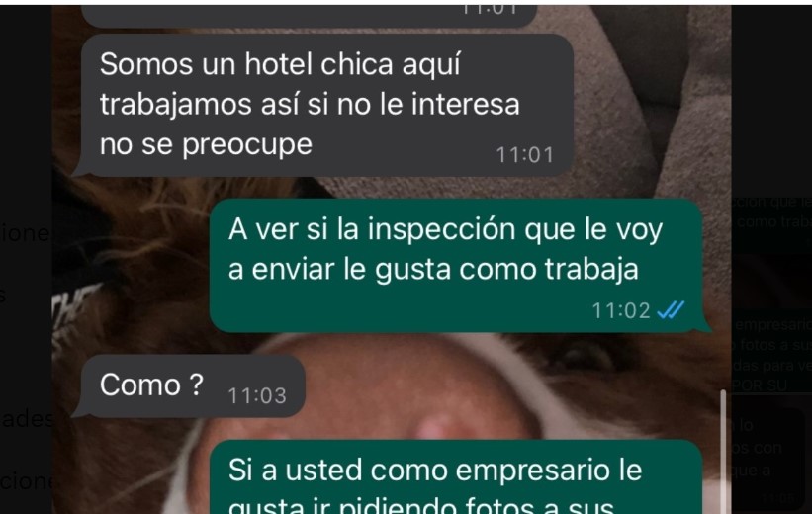Click the 11:01 timestamp on the hotel message

coord(524,155)
